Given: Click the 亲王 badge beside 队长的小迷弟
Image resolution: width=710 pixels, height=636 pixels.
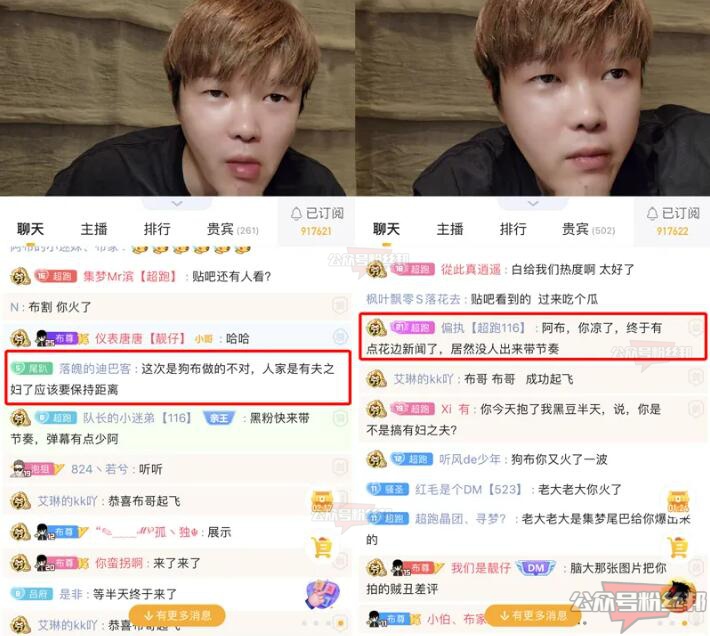Looking at the screenshot, I should (219, 418).
